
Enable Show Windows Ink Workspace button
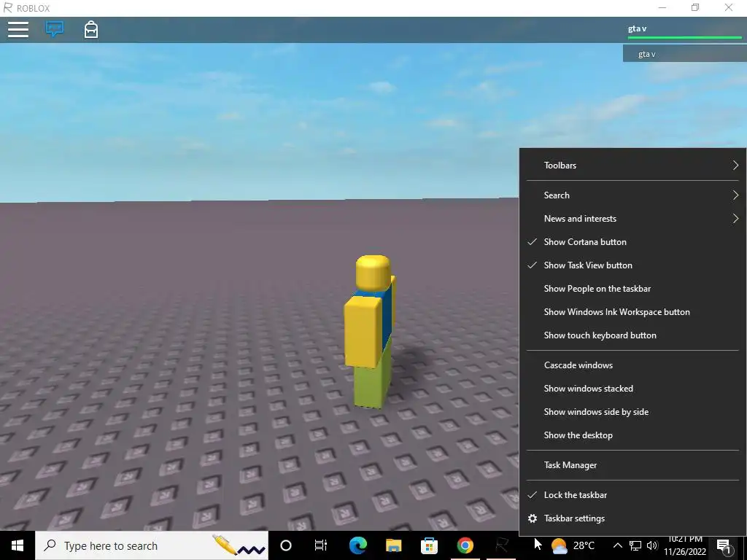click(632, 312)
